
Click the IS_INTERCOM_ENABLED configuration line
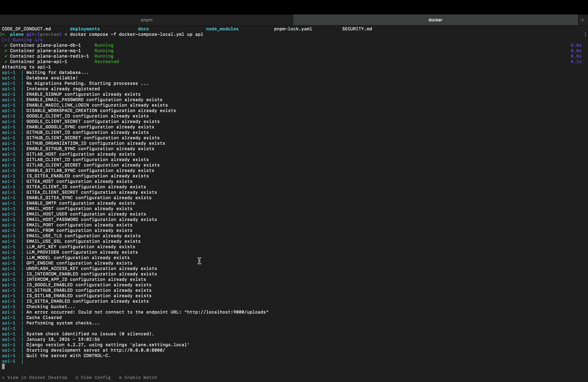(x=91, y=274)
